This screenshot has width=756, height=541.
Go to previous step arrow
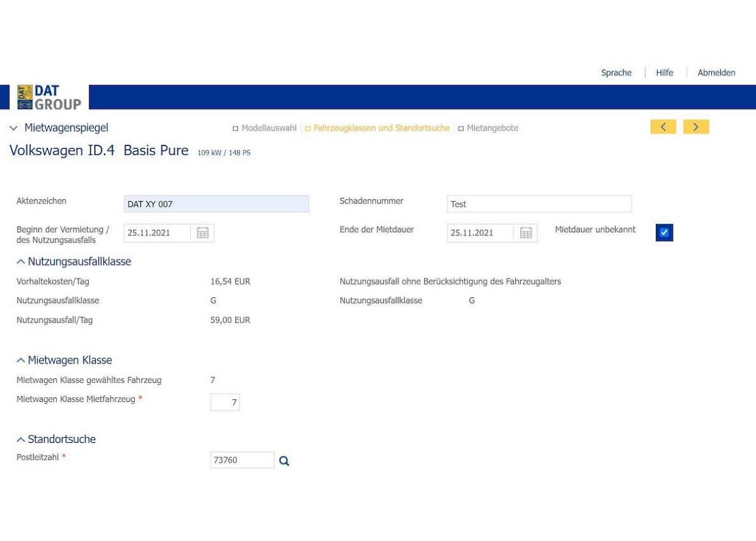point(663,127)
